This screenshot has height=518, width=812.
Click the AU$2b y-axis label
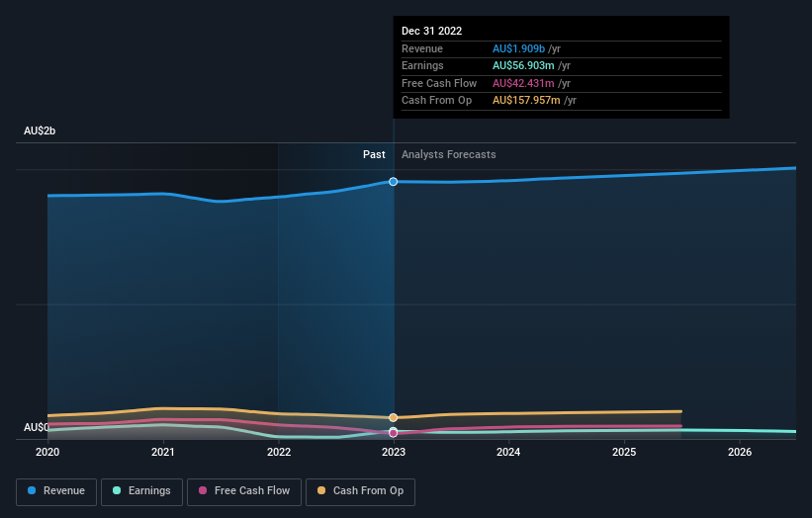pos(40,130)
